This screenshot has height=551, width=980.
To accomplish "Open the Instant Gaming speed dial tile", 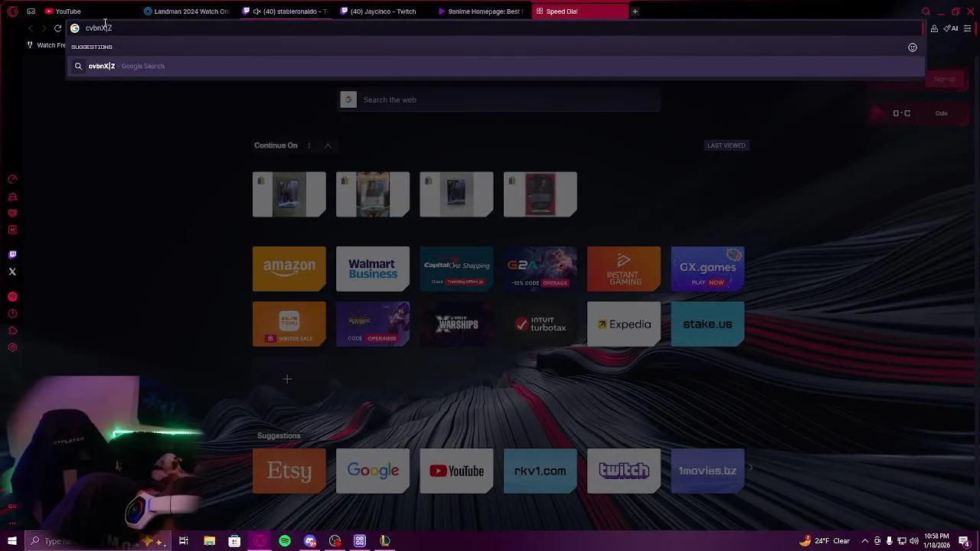I will click(624, 269).
